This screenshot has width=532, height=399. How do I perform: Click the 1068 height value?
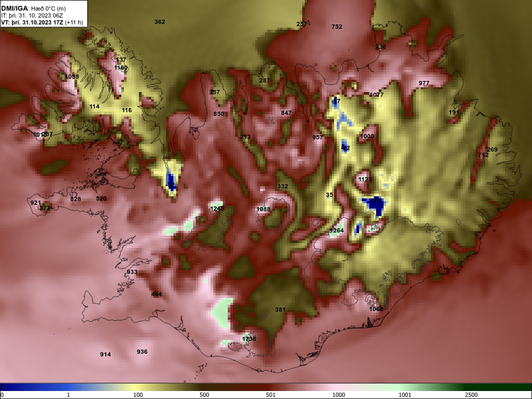376,309
